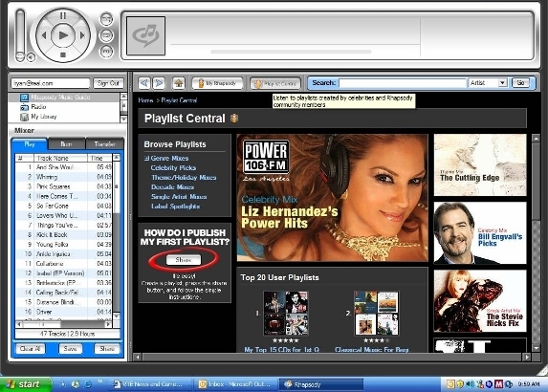Click the track progress bar

[291, 52]
